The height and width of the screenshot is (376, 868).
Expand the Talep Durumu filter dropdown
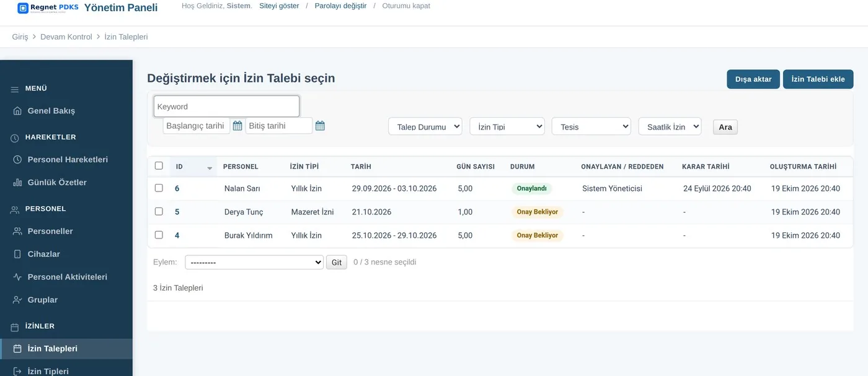click(x=425, y=126)
